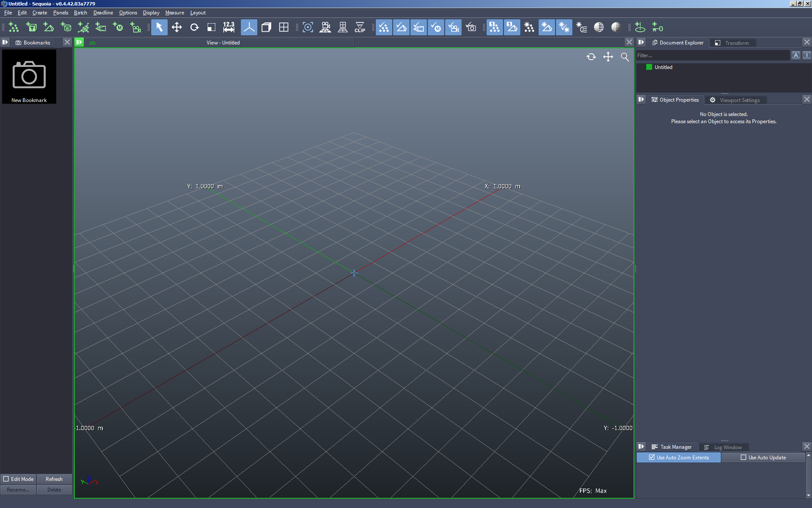Select the Scale tool
Image resolution: width=812 pixels, height=508 pixels.
(211, 28)
